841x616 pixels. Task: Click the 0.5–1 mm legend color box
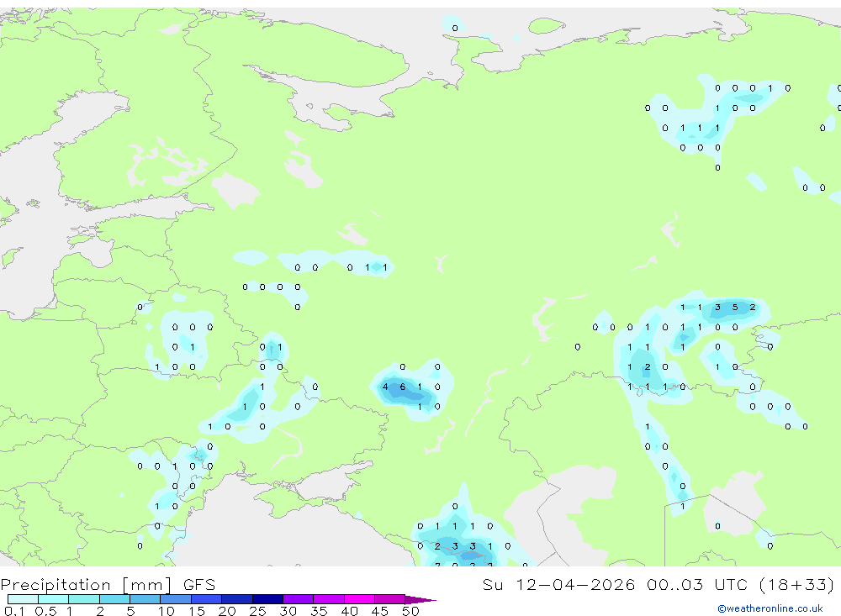[54, 599]
